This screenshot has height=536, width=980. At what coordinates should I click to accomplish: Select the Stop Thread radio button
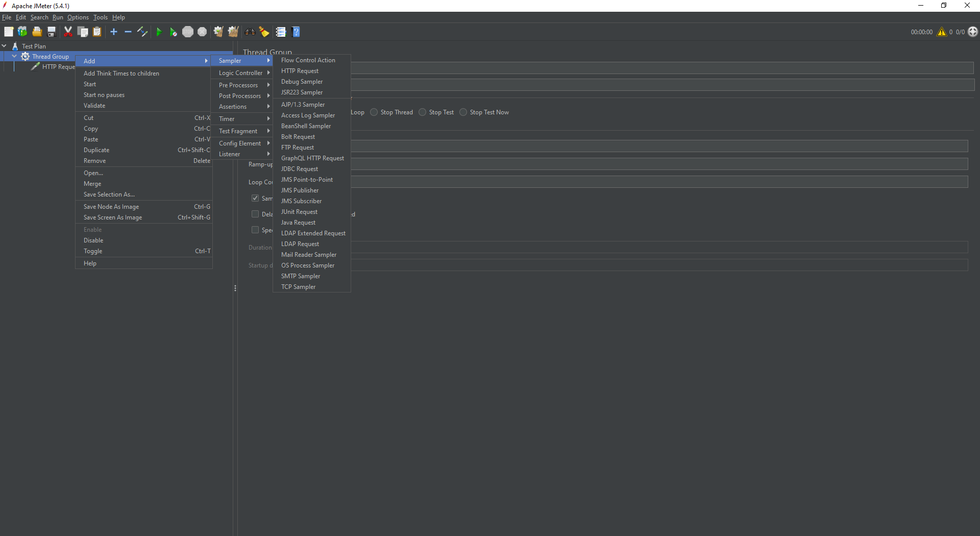tap(374, 112)
